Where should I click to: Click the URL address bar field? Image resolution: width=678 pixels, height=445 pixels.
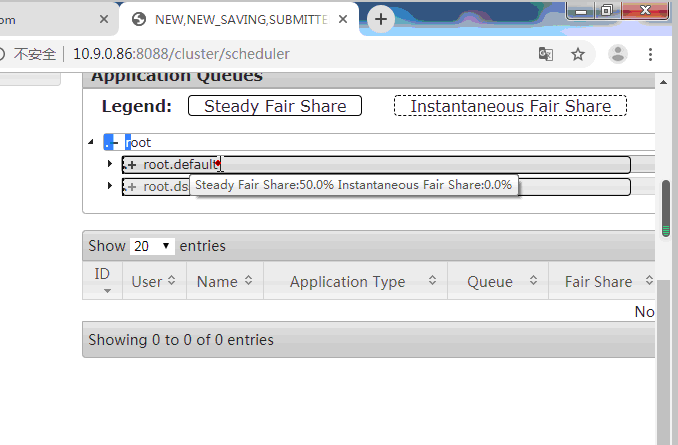[x=300, y=54]
